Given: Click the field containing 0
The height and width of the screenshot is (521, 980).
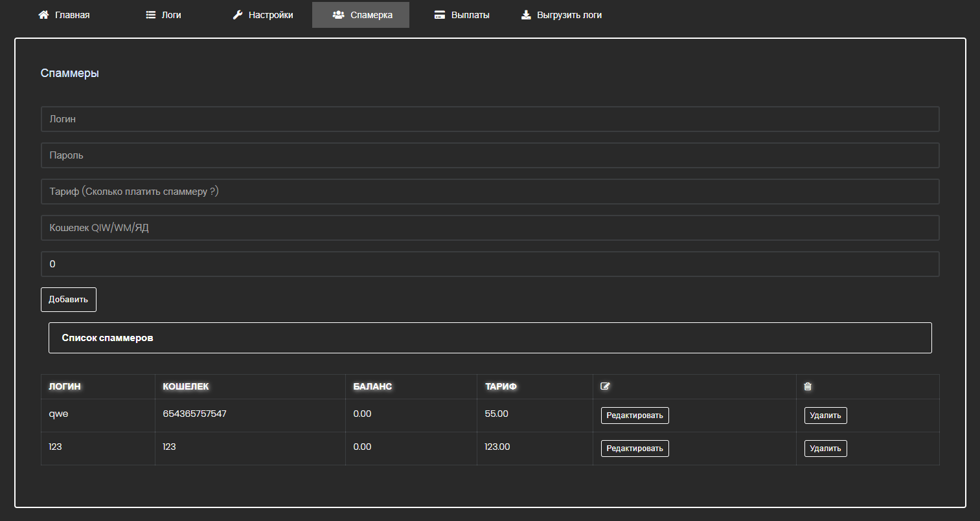Looking at the screenshot, I should click(490, 264).
